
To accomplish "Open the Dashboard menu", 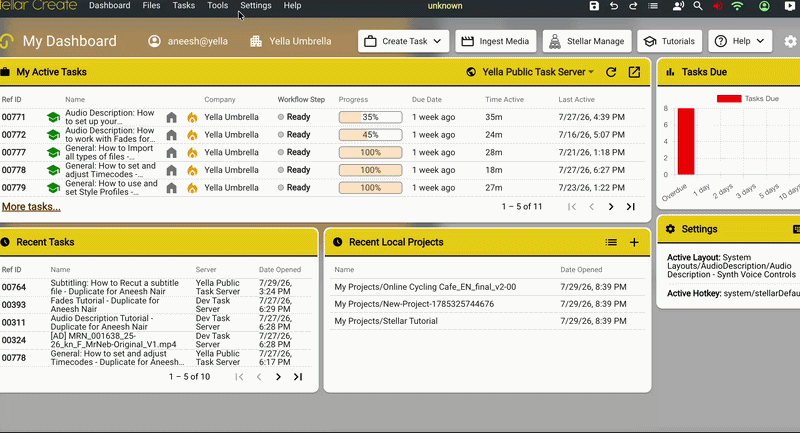I will (110, 6).
